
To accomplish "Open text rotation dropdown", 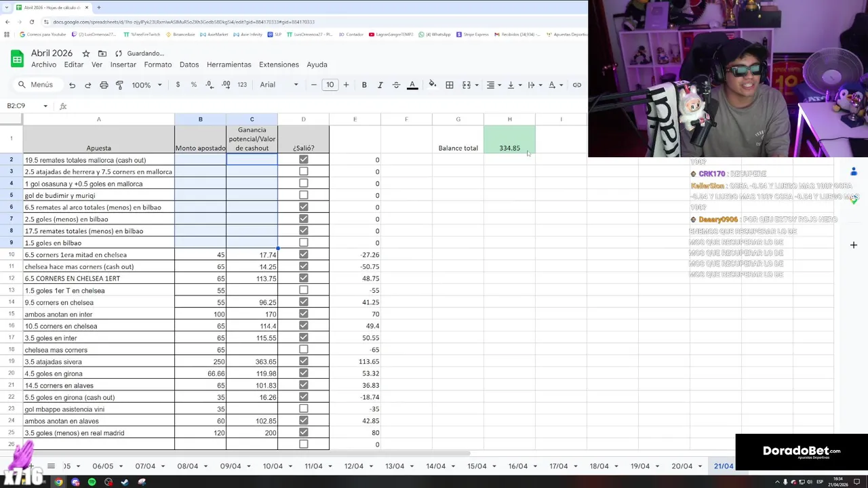I will (555, 85).
